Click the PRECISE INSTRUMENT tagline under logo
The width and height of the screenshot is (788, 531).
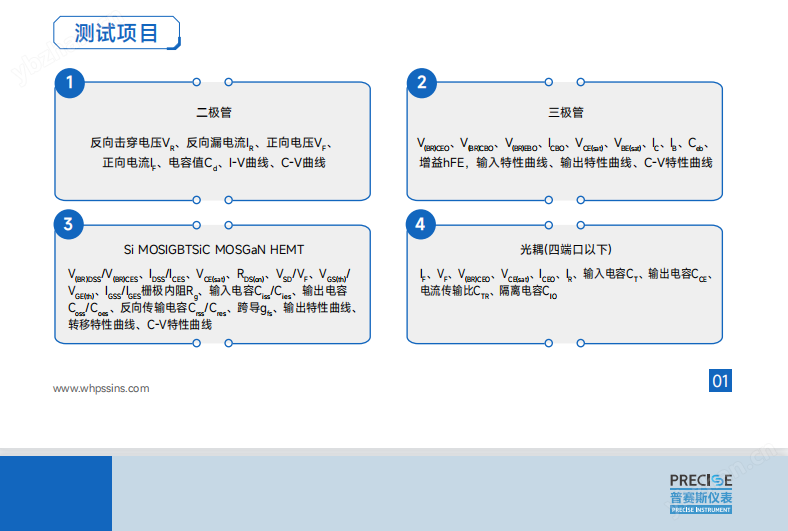click(701, 511)
